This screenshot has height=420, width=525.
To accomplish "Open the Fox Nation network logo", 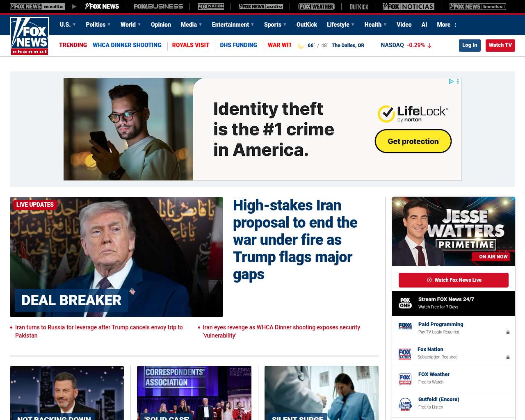I will click(x=211, y=7).
